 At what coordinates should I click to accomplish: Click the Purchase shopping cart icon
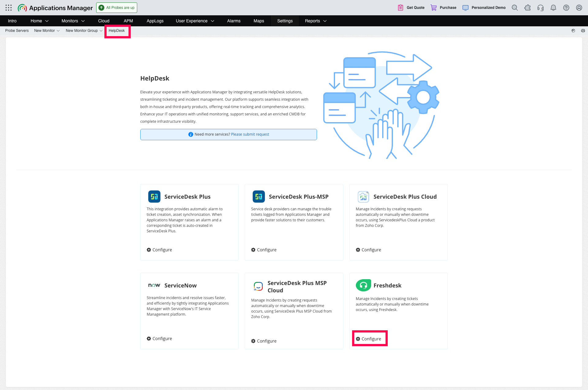pos(434,8)
